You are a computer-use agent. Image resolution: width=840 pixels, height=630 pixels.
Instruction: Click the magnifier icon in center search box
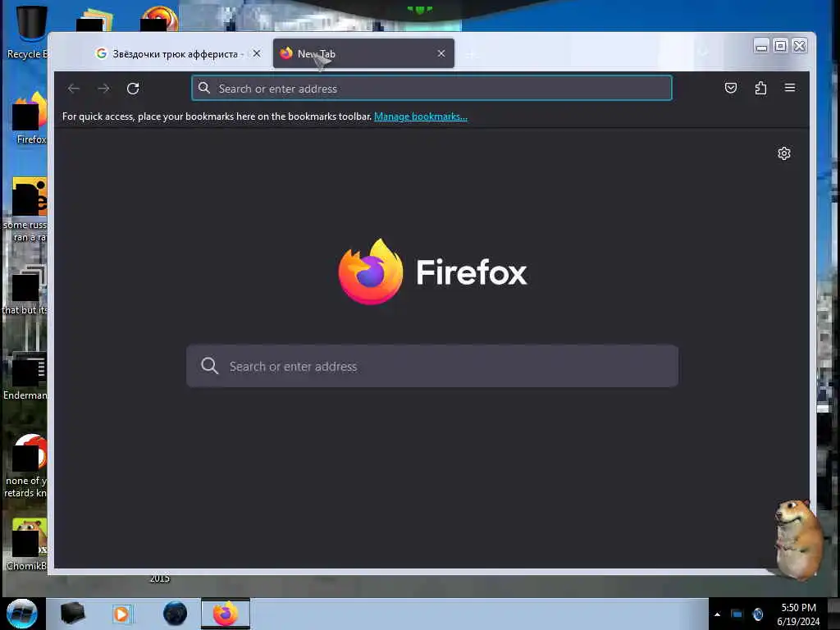209,366
